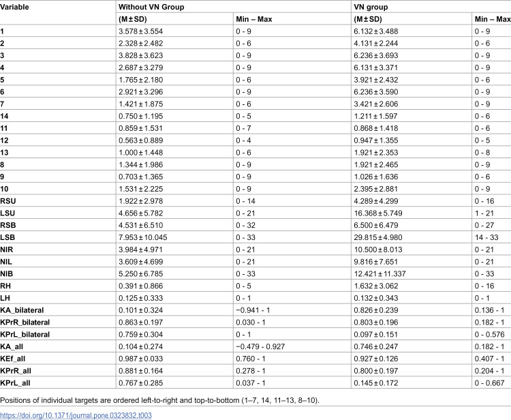Open the doi.org journal.pone.0323832.t003 link

click(x=76, y=415)
